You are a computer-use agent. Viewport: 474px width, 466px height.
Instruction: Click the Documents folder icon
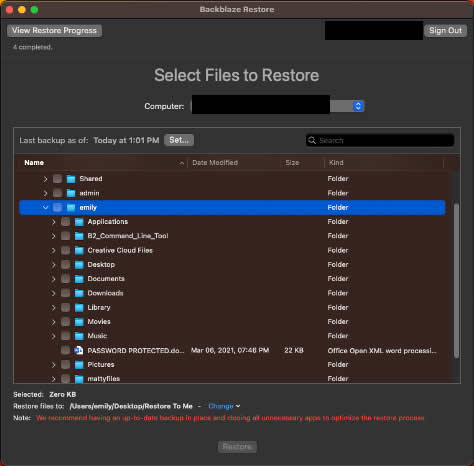click(79, 279)
